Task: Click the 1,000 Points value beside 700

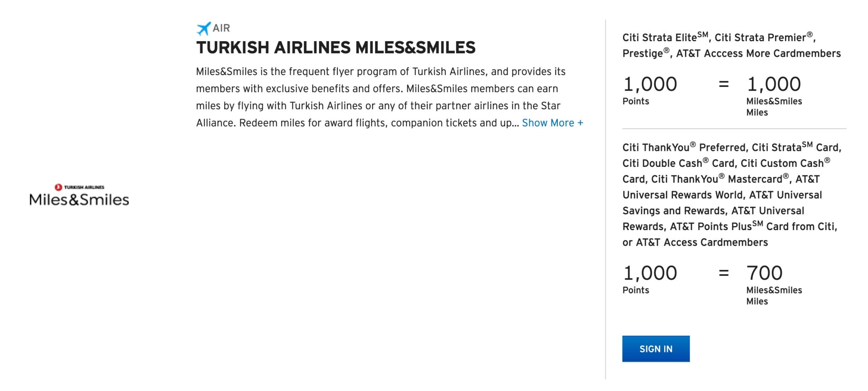Action: click(650, 273)
